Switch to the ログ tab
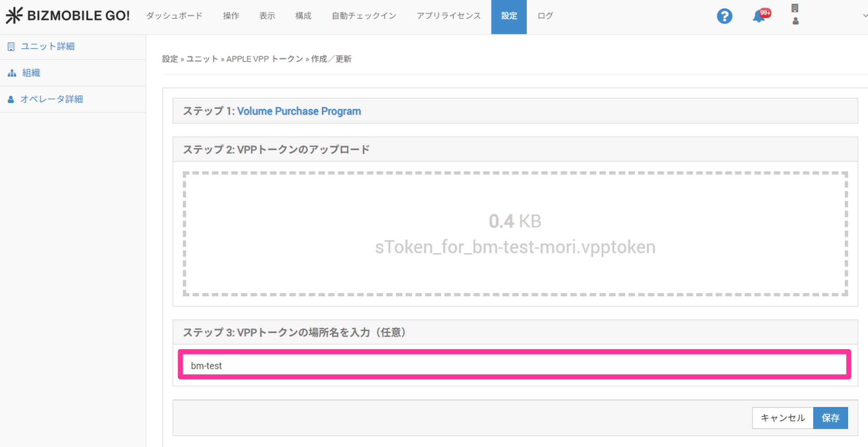The height and width of the screenshot is (447, 868). (545, 16)
